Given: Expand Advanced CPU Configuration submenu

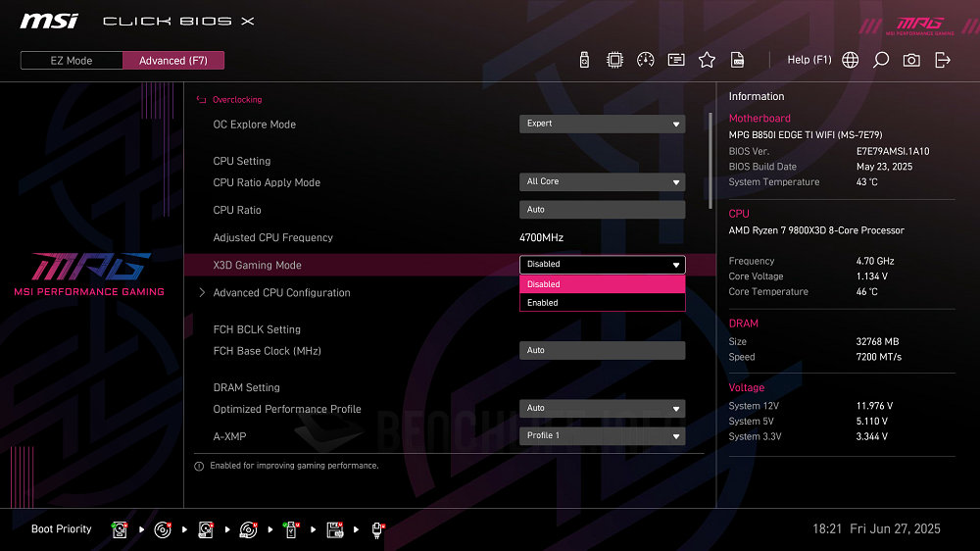Looking at the screenshot, I should coord(281,293).
